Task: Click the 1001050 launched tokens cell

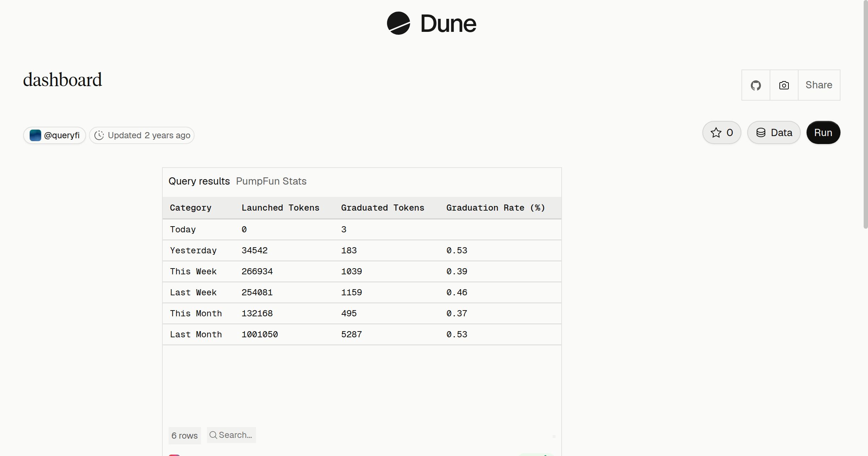Action: (260, 334)
